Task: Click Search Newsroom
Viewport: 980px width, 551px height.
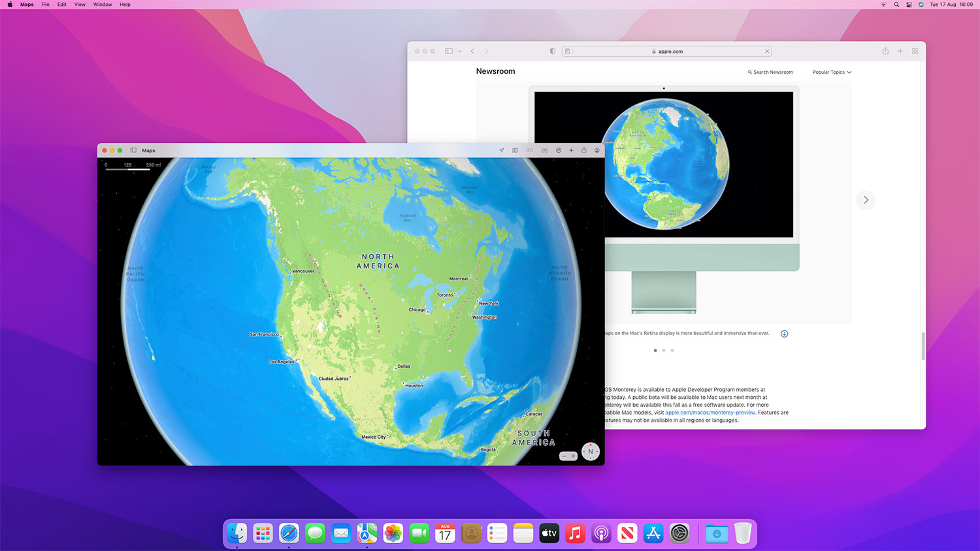Action: coord(770,72)
